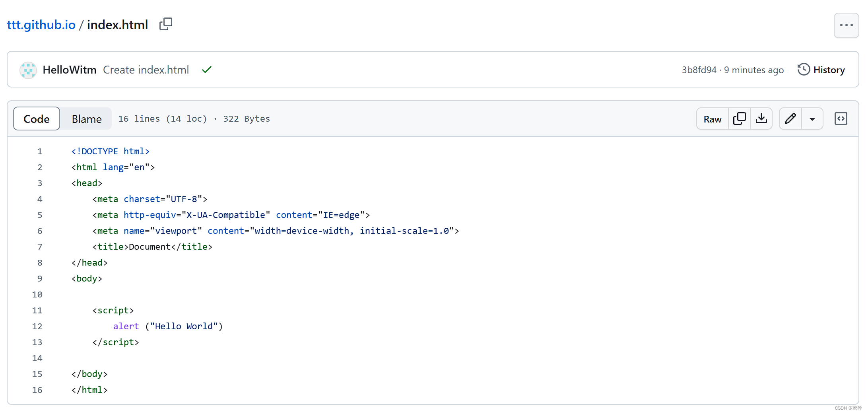868x414 pixels.
Task: Open HelloWitm avatar profile
Action: (28, 70)
